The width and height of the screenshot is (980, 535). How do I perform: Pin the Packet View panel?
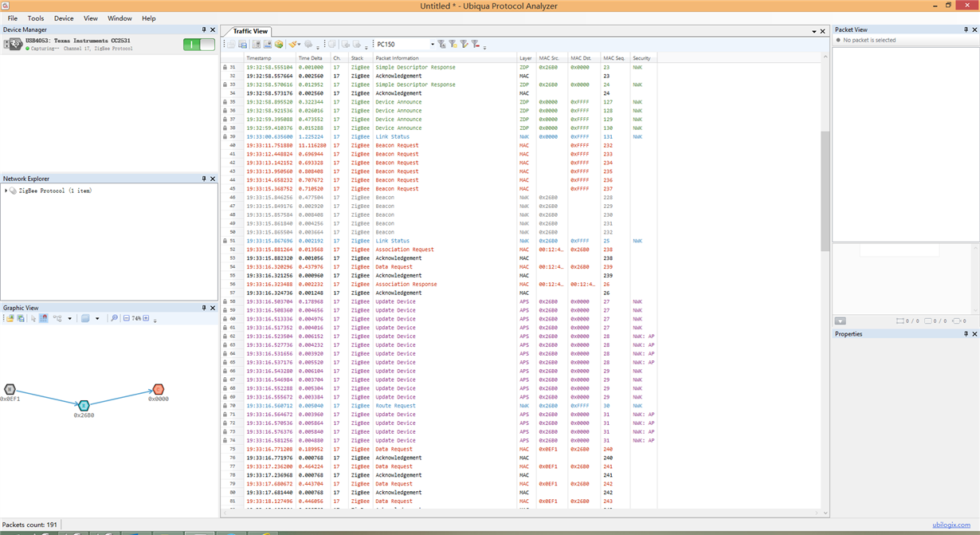tap(966, 30)
